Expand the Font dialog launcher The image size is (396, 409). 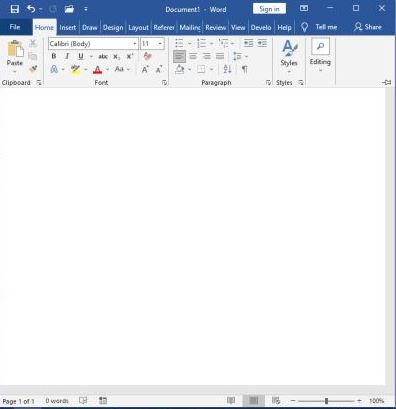pos(164,83)
